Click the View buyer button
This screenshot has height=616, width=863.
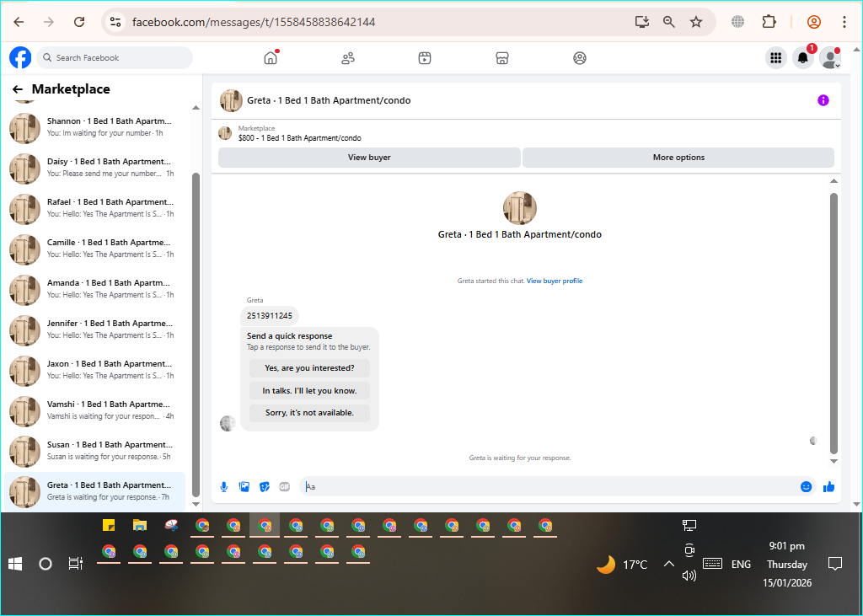[x=369, y=158]
